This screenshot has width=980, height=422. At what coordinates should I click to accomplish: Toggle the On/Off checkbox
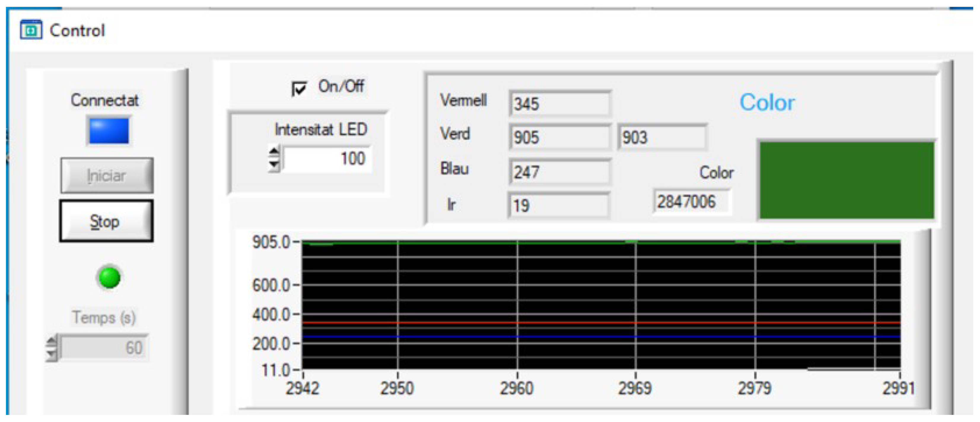pos(299,89)
